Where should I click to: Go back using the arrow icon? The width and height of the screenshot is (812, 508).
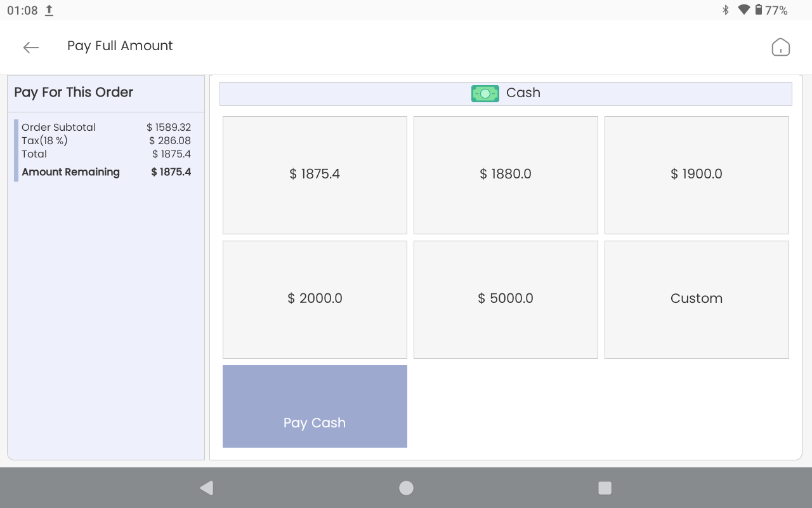tap(31, 48)
